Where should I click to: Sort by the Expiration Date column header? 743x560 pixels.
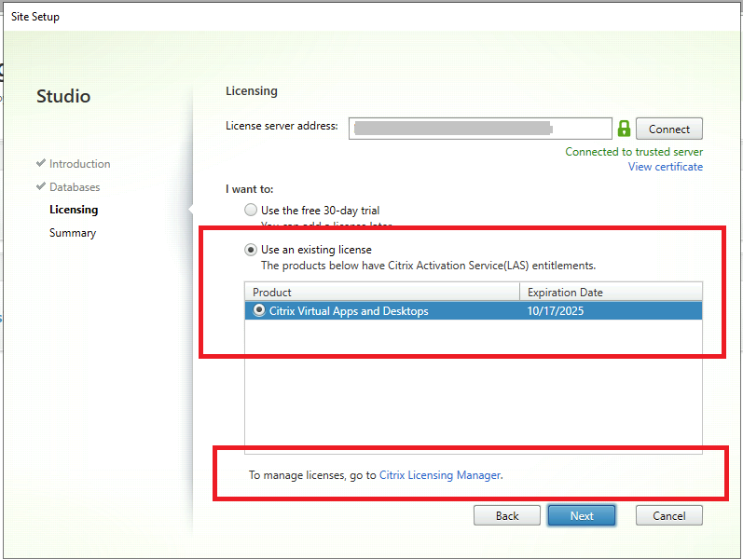click(x=611, y=292)
